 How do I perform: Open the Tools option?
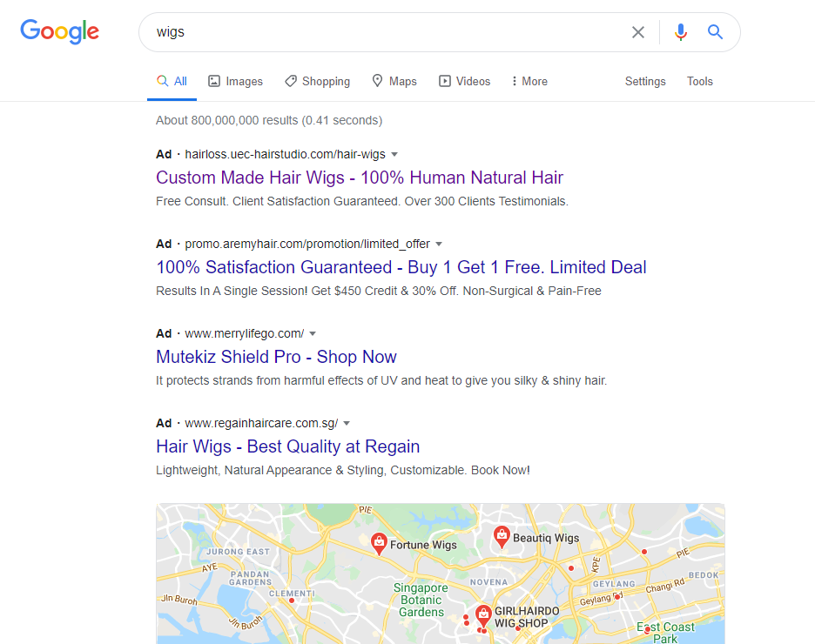point(699,82)
